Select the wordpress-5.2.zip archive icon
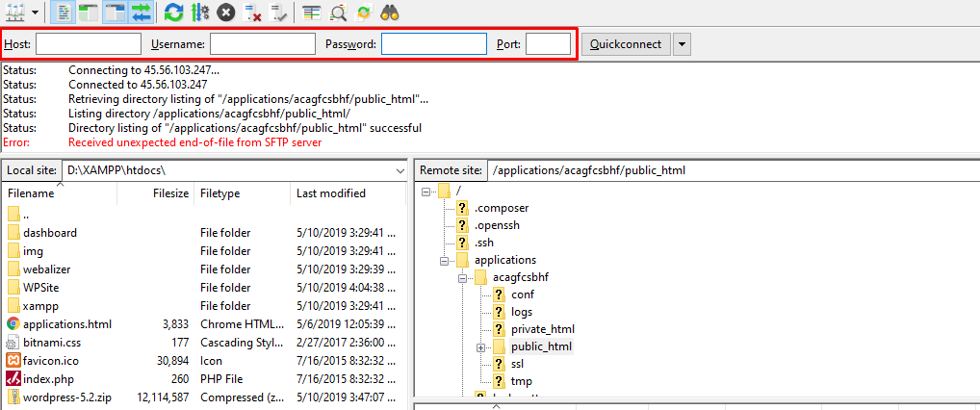The image size is (980, 410). click(x=13, y=397)
